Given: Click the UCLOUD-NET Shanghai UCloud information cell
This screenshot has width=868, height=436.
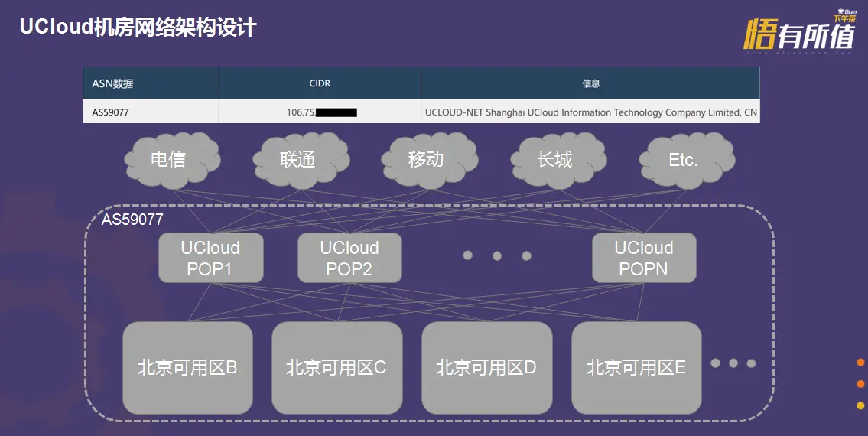Looking at the screenshot, I should [x=590, y=112].
